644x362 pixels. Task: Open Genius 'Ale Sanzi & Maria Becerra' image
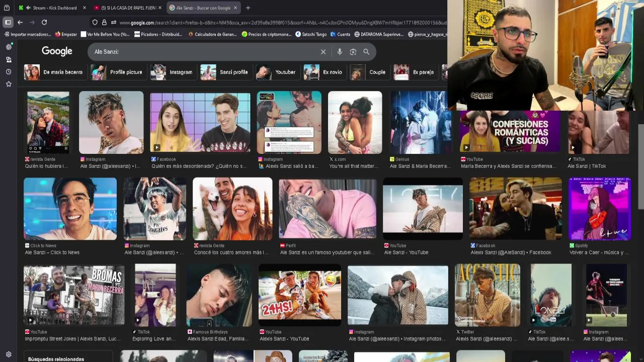[419, 122]
